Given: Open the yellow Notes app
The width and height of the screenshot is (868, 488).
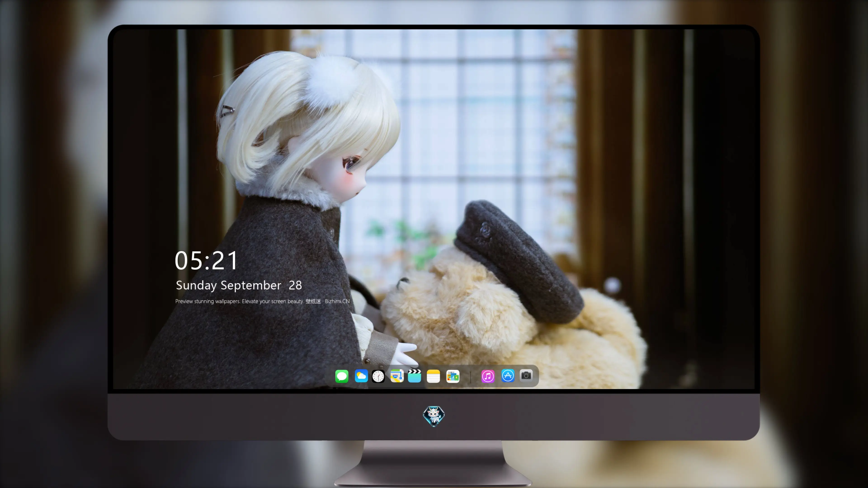Looking at the screenshot, I should point(433,376).
